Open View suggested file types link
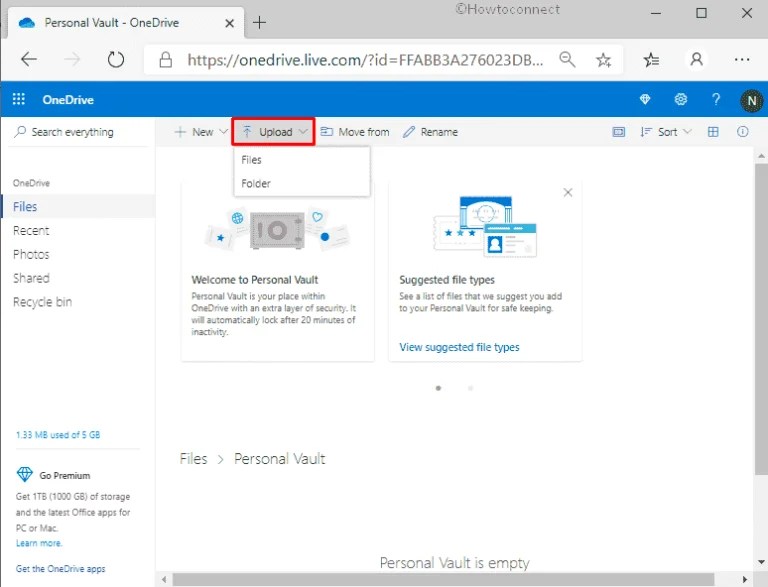The width and height of the screenshot is (768, 587). coord(459,347)
